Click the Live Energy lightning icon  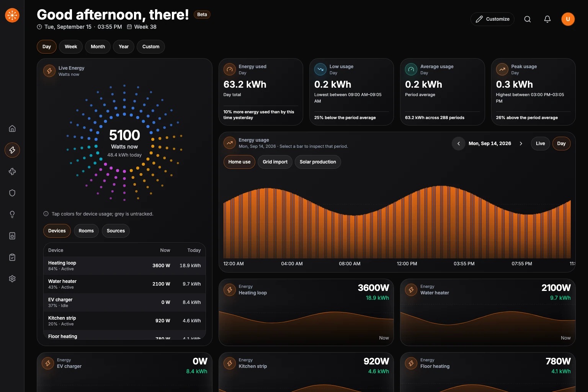49,71
